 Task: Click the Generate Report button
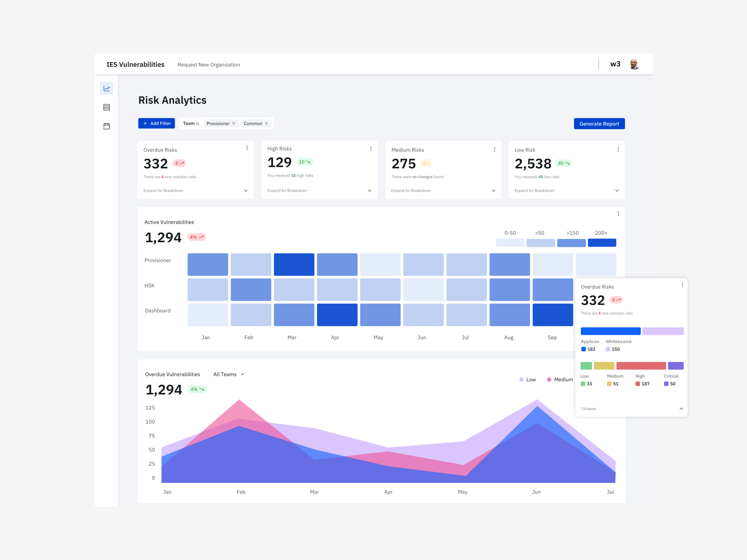[599, 124]
